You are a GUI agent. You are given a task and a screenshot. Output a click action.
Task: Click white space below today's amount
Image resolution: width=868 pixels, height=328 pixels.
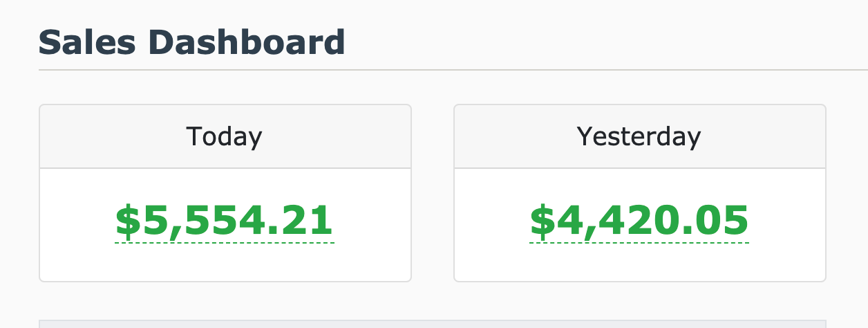click(225, 263)
